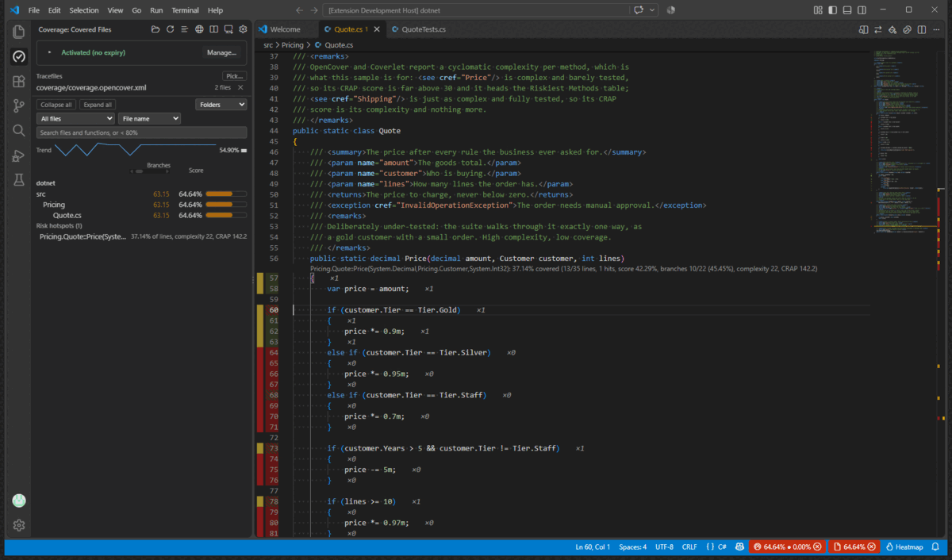Open the Search view in activity bar
Screen dimensions: 952x560
point(19,130)
